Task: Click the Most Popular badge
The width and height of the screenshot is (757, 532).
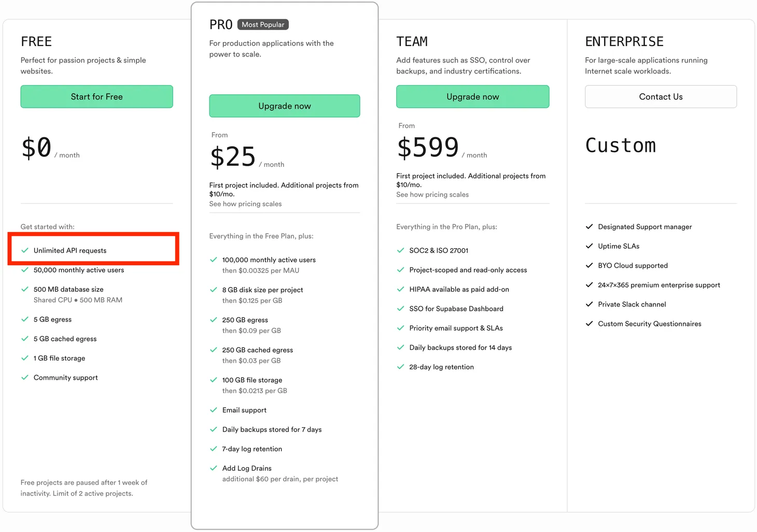Action: coord(263,24)
